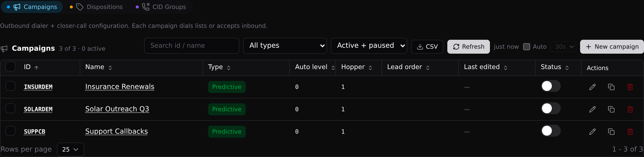Switch to the CID Groups tab

pos(161,7)
